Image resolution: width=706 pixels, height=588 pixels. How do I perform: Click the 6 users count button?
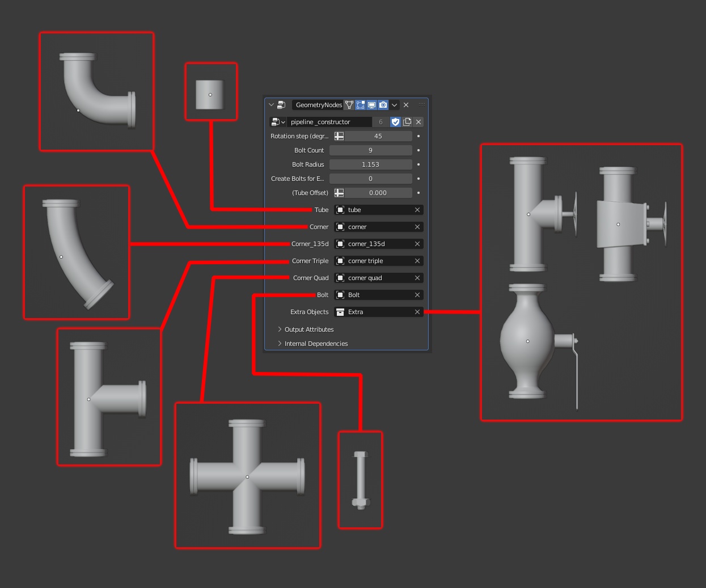coord(381,122)
